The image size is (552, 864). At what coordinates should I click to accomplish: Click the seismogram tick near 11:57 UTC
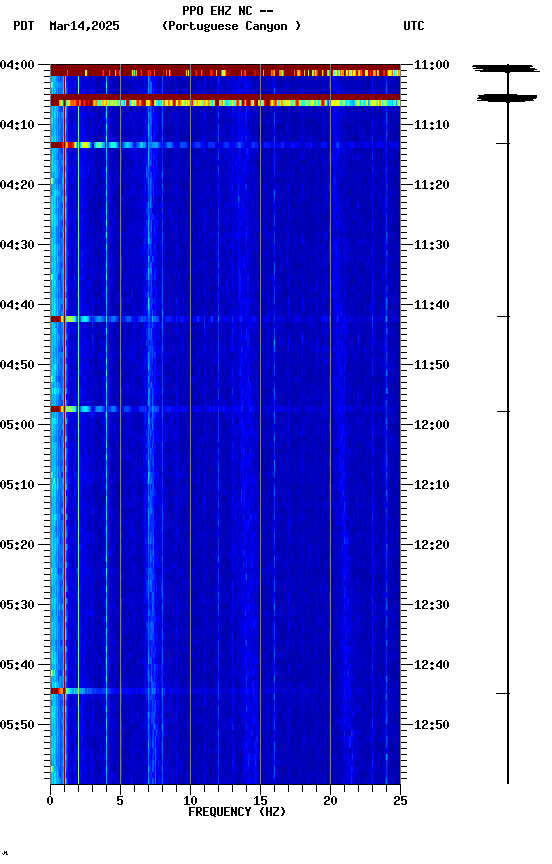click(503, 412)
